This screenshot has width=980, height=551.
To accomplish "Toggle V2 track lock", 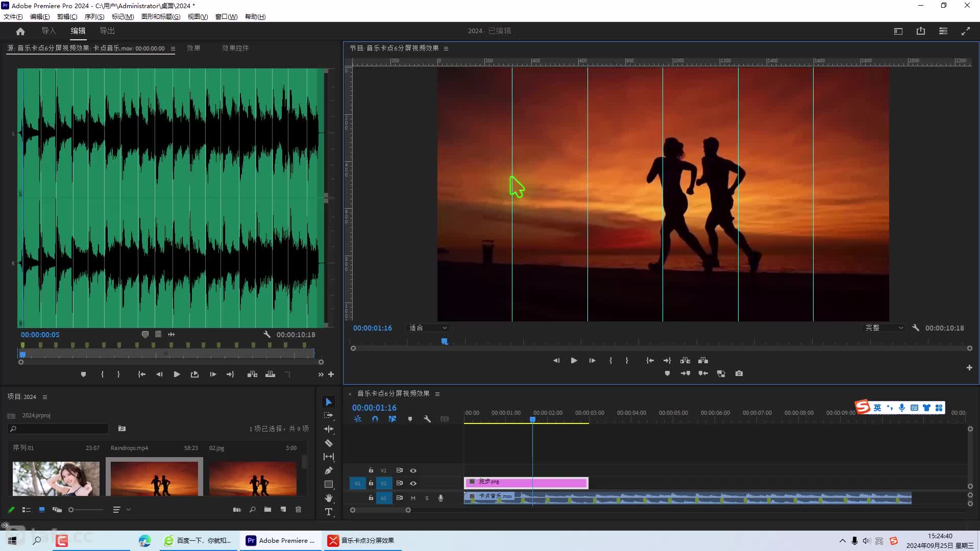I will (x=371, y=470).
